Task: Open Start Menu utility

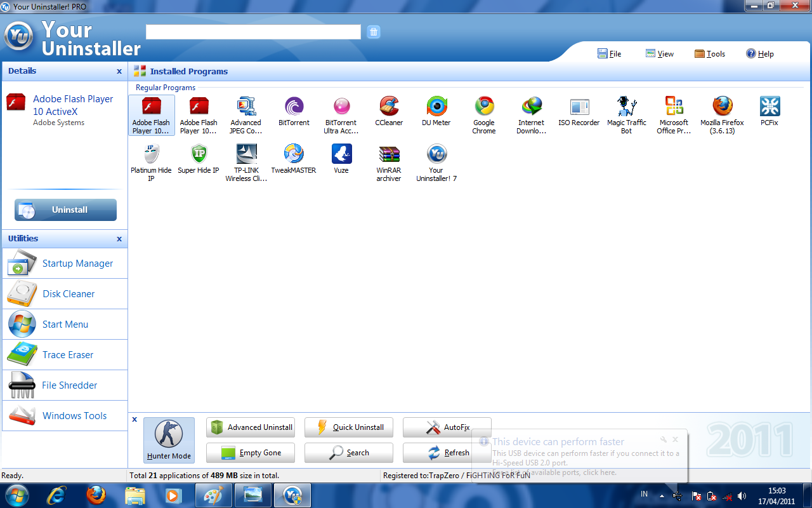Action: point(65,324)
